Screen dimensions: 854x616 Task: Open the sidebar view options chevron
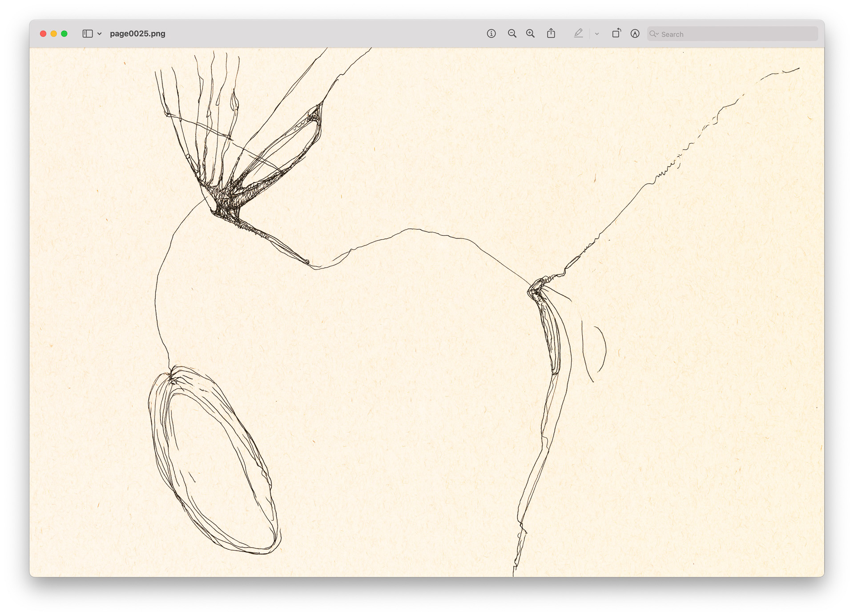(x=98, y=33)
